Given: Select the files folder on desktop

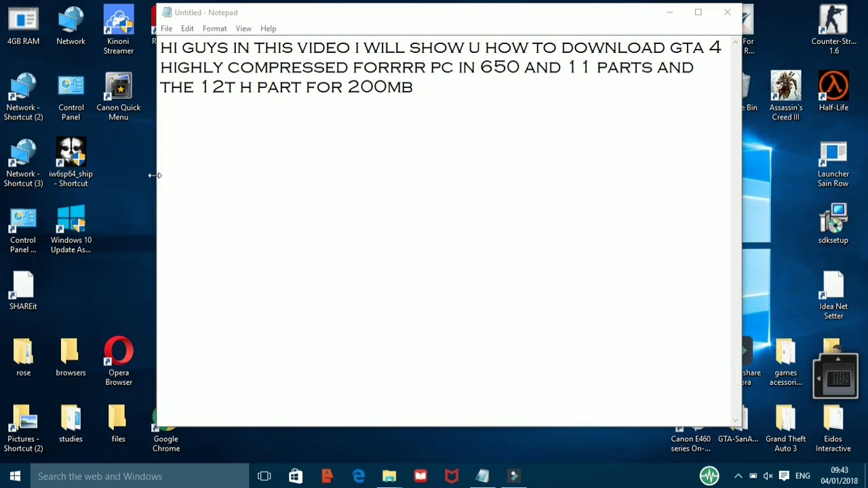Looking at the screenshot, I should [119, 424].
